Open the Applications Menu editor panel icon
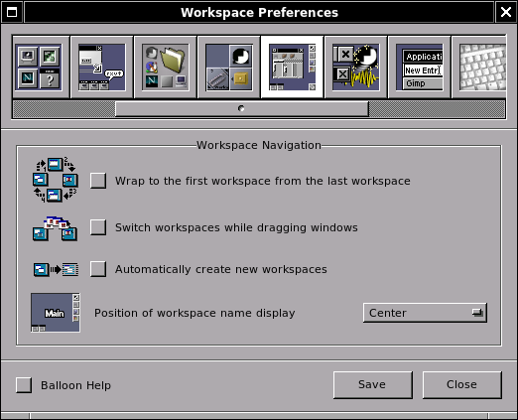This screenshot has height=420, width=518. click(420, 68)
